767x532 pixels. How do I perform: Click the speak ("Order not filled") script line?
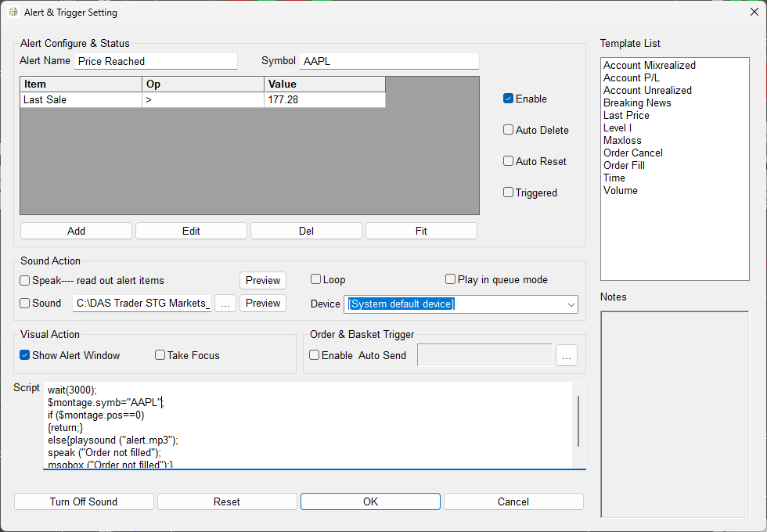[x=104, y=453]
